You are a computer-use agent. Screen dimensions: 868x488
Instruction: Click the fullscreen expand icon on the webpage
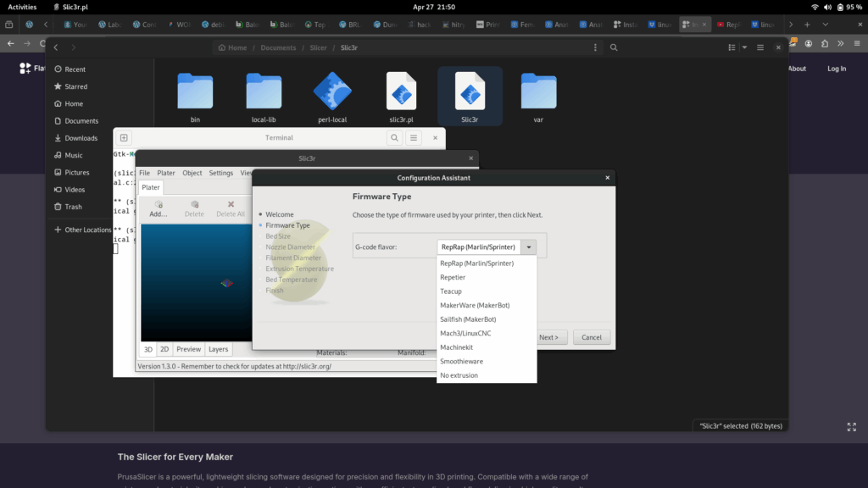pos(851,427)
